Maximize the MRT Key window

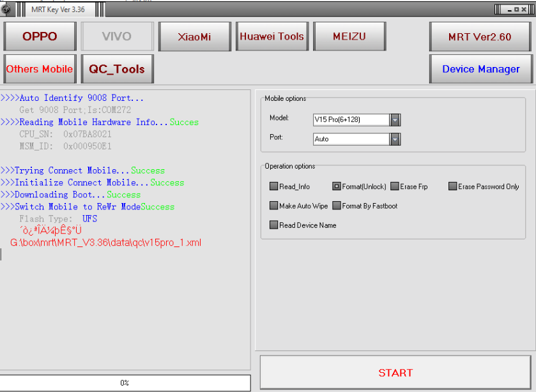pos(517,10)
